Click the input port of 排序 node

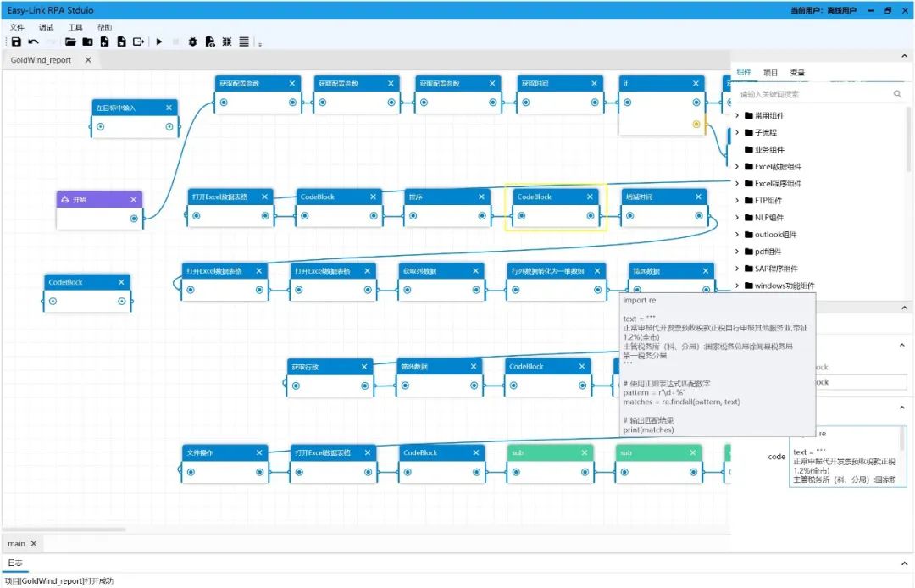[412, 215]
